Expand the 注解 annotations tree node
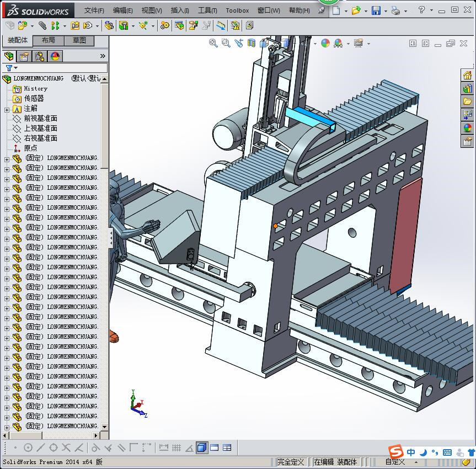Screen dimensions: 476x469 coord(7,109)
